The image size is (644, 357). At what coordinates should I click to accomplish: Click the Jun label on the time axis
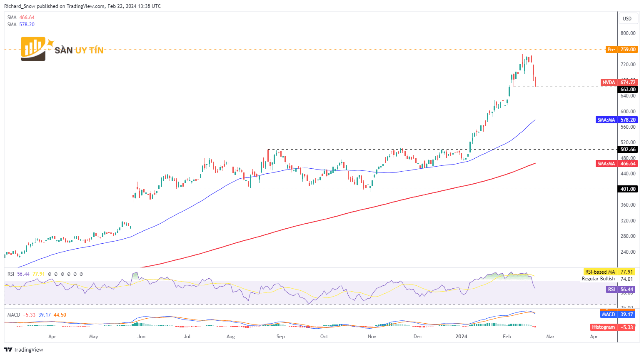tap(142, 337)
